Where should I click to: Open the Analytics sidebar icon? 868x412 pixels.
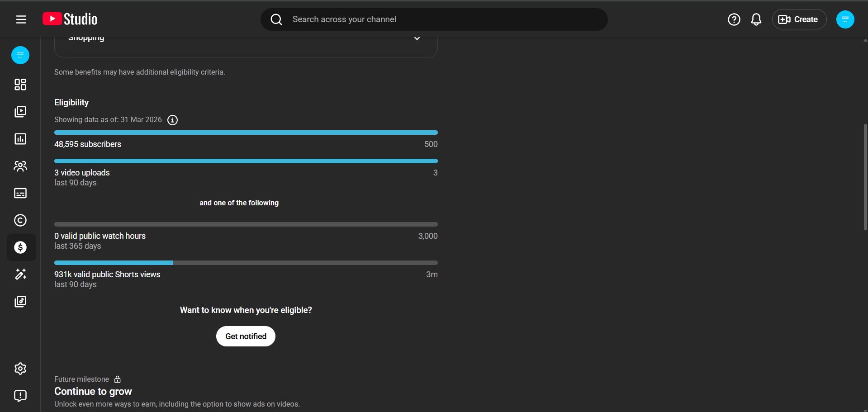point(20,139)
